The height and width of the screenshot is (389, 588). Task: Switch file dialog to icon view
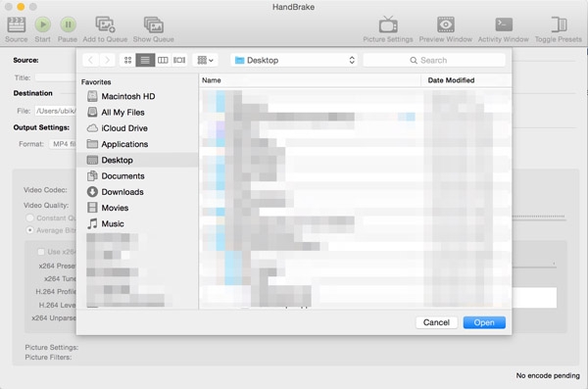coord(127,60)
